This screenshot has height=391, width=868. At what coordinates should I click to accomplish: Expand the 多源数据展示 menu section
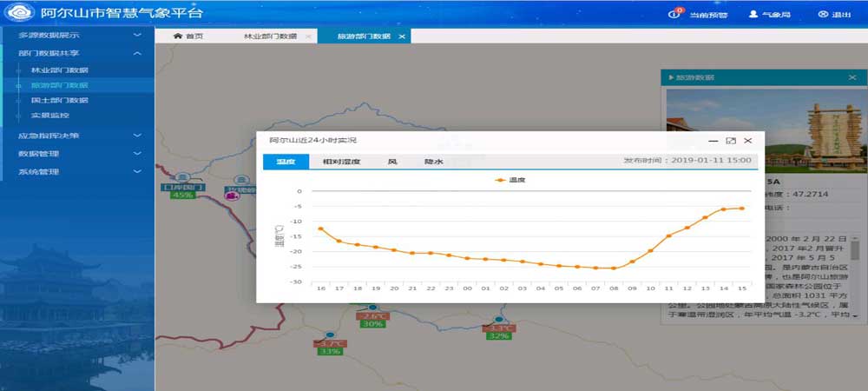137,36
